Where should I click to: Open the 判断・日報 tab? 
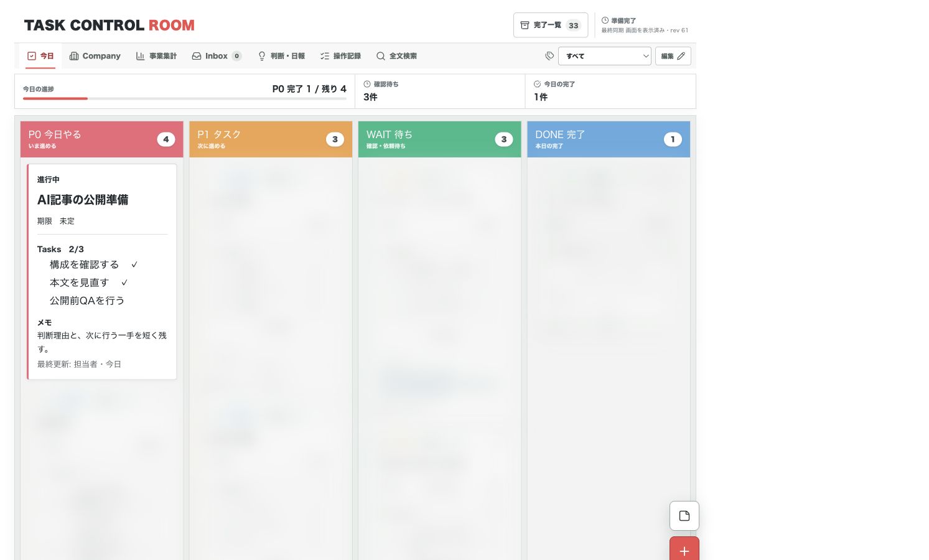point(281,56)
